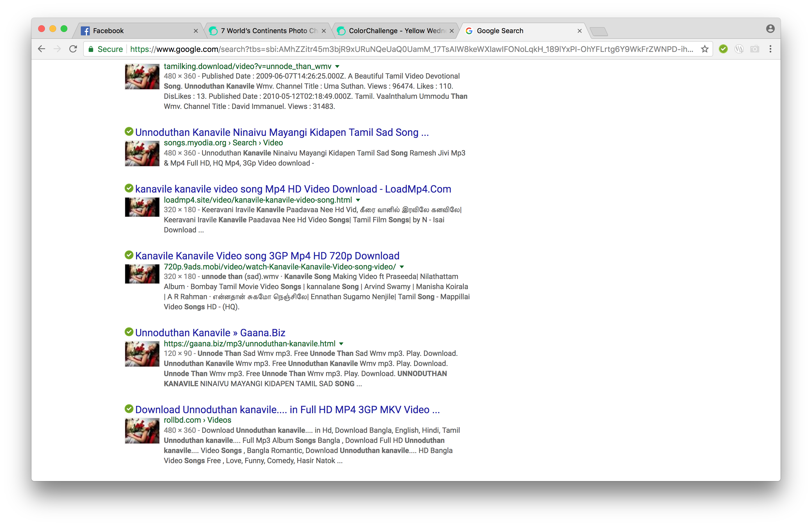The image size is (812, 526).
Task: Click the browser back arrow
Action: (x=42, y=49)
